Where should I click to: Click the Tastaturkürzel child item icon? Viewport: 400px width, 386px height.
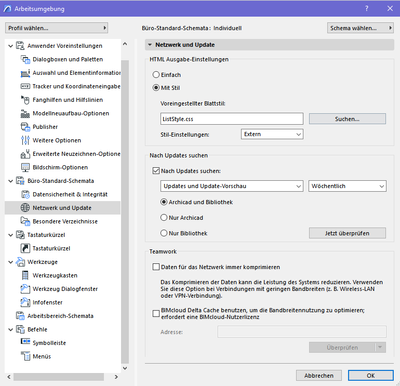click(x=25, y=248)
